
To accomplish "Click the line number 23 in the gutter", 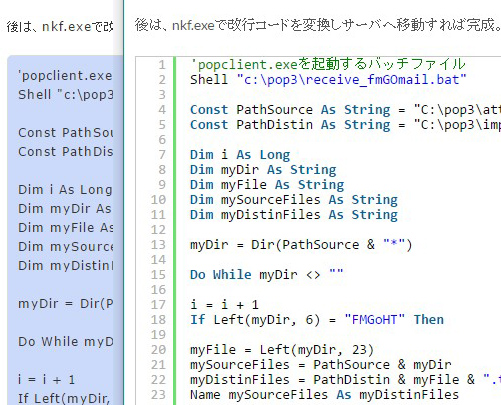I will (158, 395).
